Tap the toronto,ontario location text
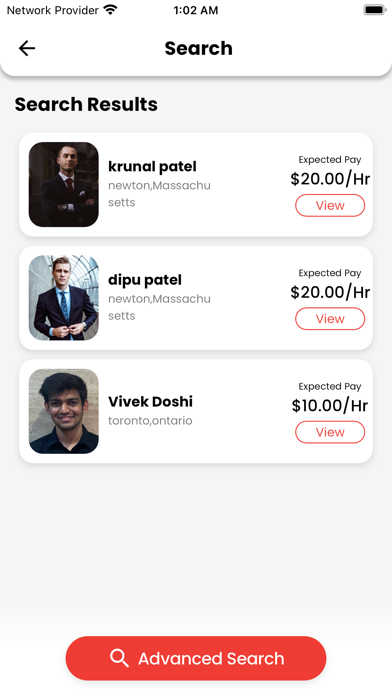The image size is (392, 696). [x=150, y=420]
